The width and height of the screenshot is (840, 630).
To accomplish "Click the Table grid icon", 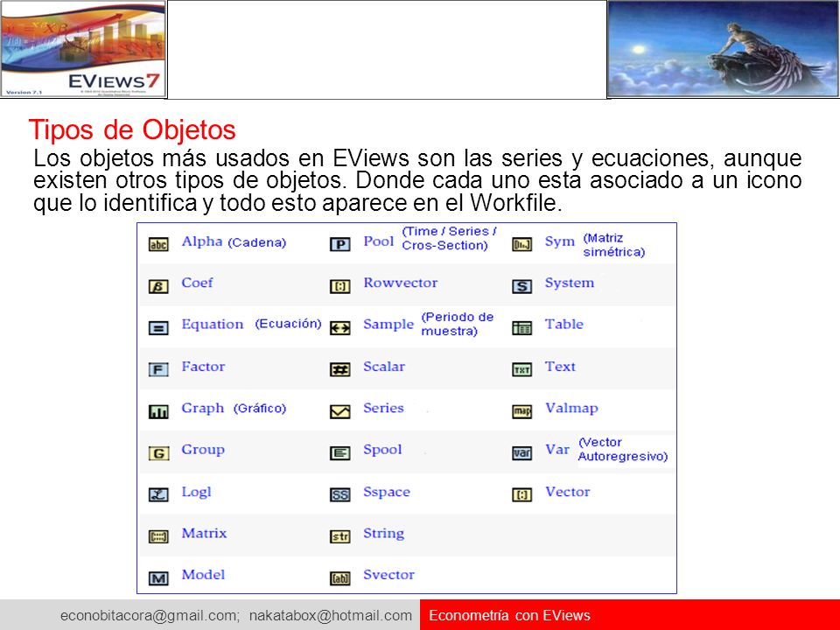I will tap(522, 327).
